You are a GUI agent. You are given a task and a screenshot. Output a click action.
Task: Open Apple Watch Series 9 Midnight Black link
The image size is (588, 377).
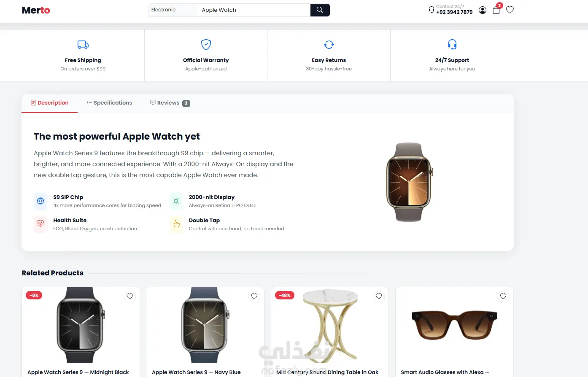tap(78, 372)
